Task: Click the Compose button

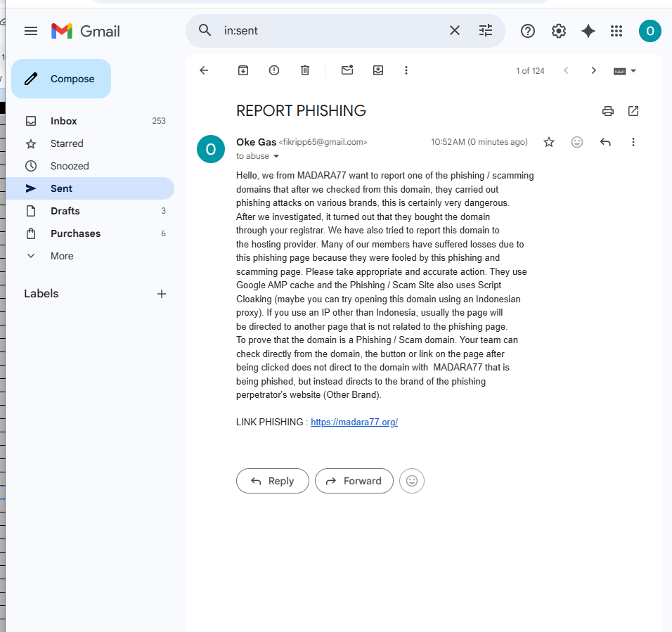Action: [61, 79]
